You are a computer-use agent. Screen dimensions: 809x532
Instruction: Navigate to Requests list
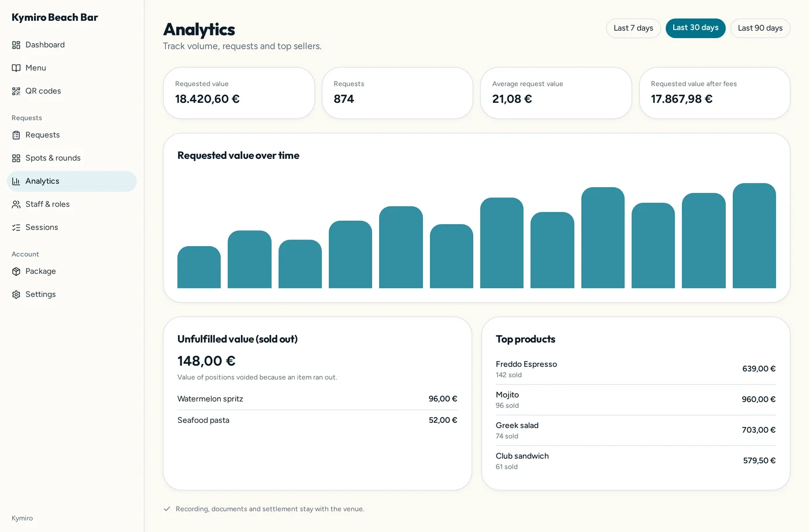click(72, 135)
